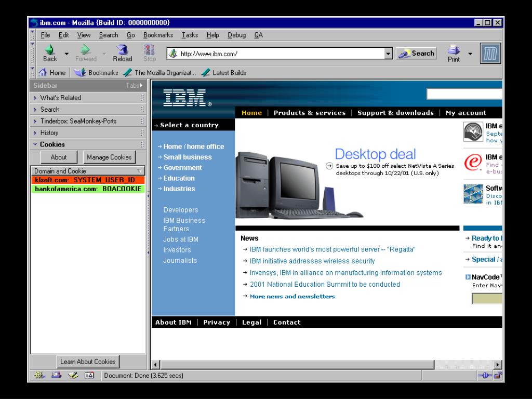Click the IBM logo on the page
Image resolution: width=532 pixels, height=399 pixels.
(x=187, y=98)
